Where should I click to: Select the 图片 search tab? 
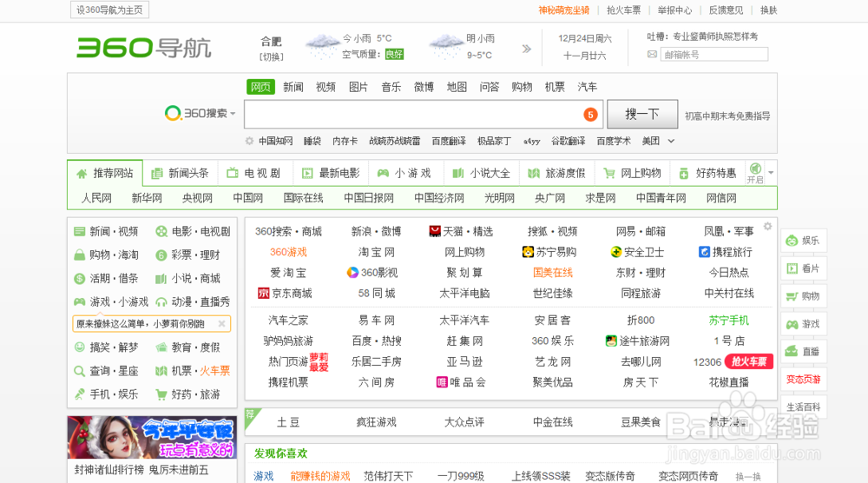[358, 87]
